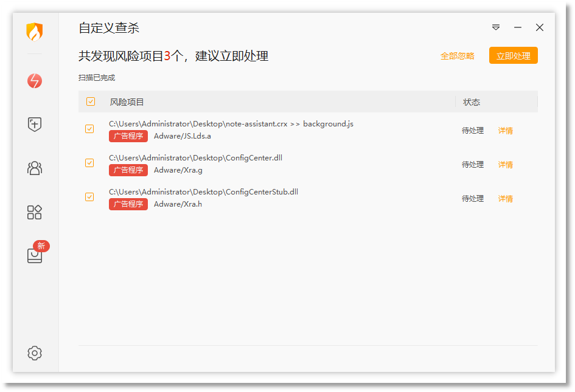Viewport: 575px width, 392px height.
Task: Open the settings gear icon
Action: pos(35,353)
